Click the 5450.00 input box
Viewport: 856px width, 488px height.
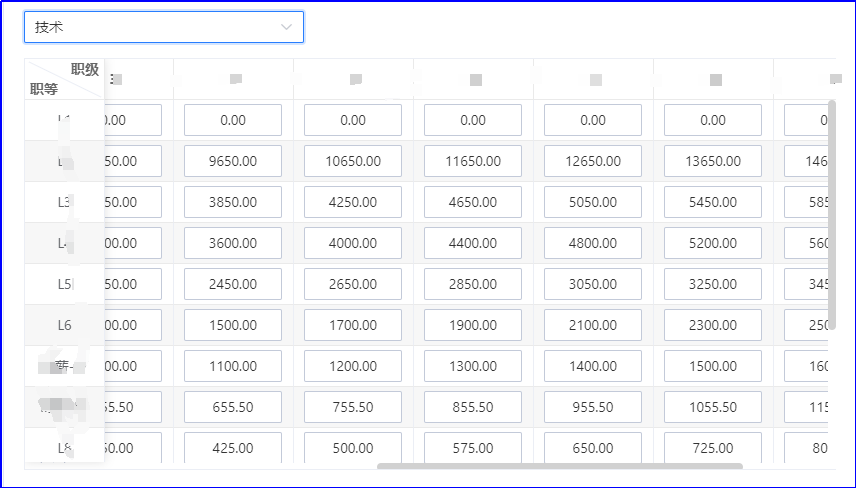click(x=713, y=202)
